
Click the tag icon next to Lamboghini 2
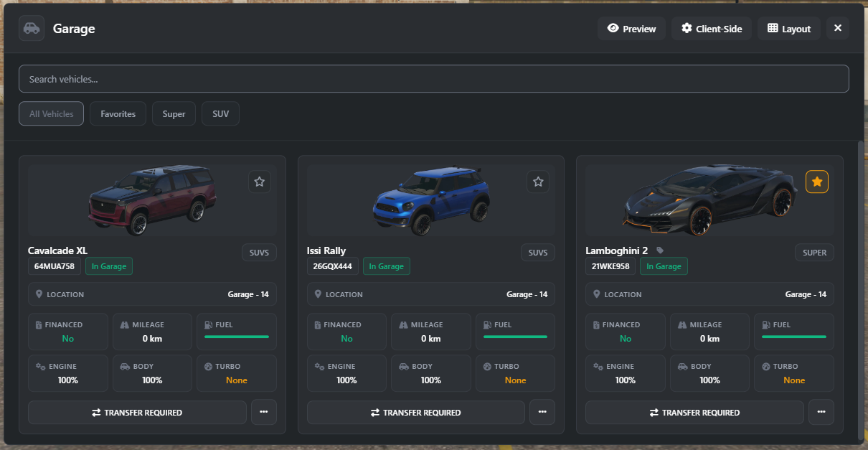pos(660,250)
